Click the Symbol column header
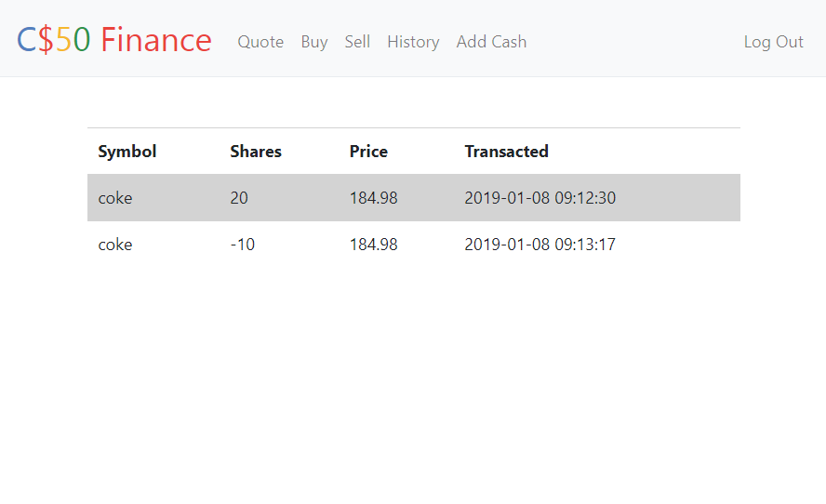 click(127, 152)
